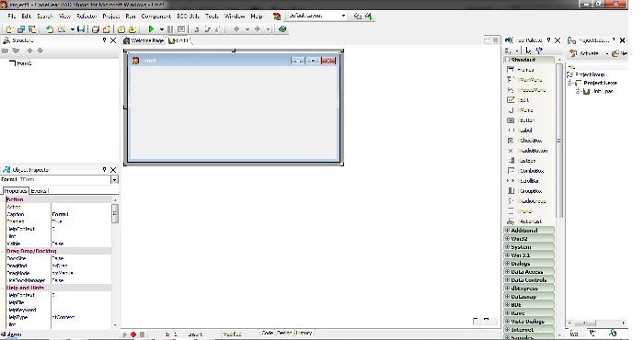Click the Save floppy disk toolbar icon
644x340 pixels.
(x=81, y=29)
